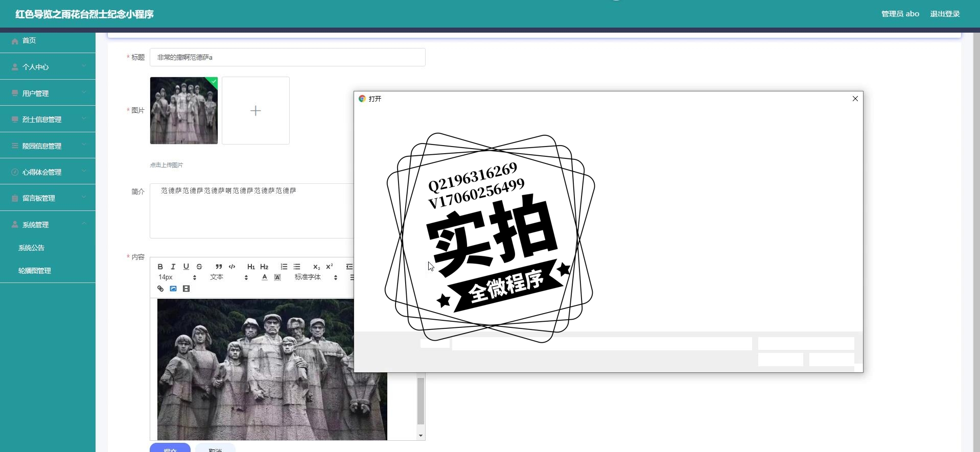The height and width of the screenshot is (452, 980).
Task: Click the 系统管理 sidebar icon
Action: [15, 225]
